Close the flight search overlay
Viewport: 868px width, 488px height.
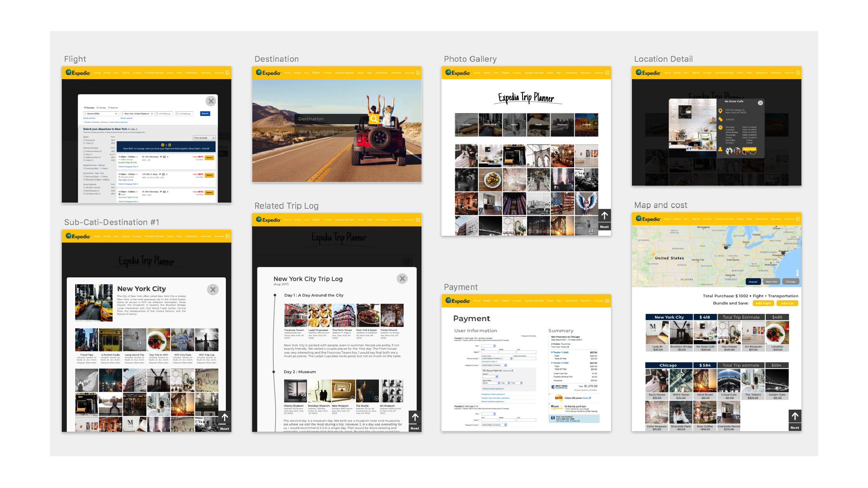tap(211, 101)
